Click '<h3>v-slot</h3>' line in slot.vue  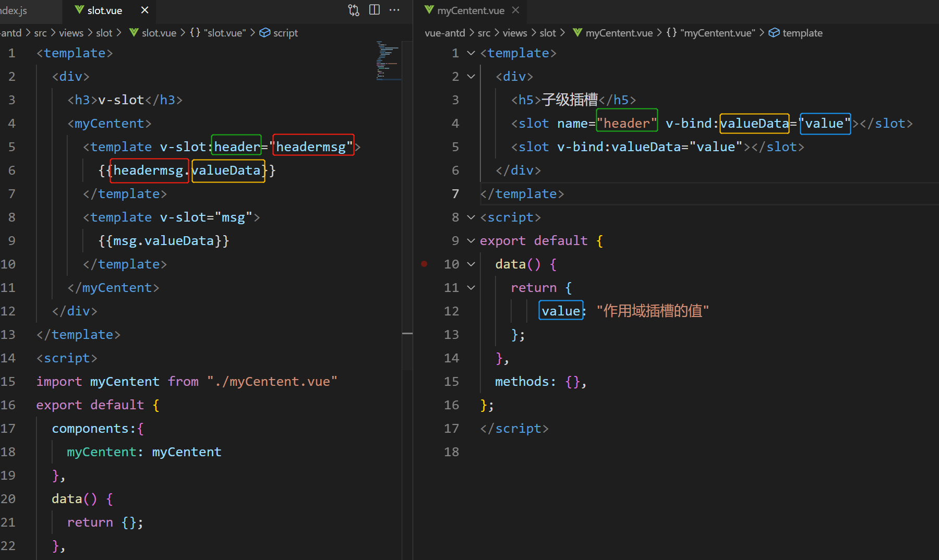125,100
